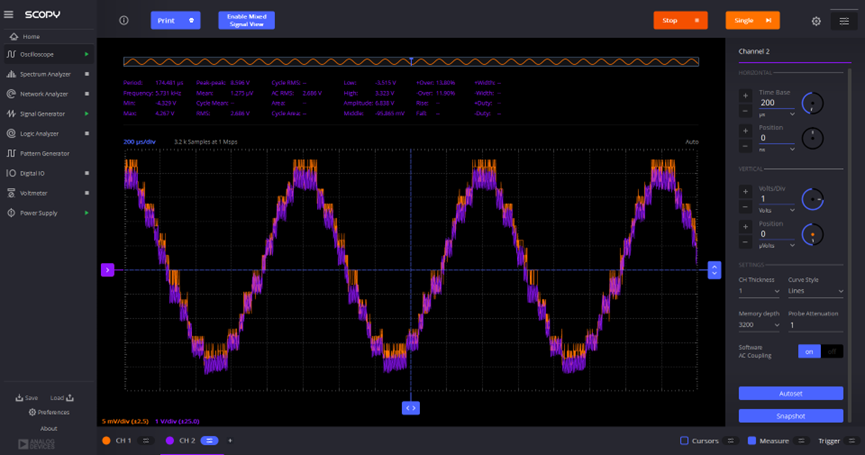Toggle Logic Analyzer run button
Image resolution: width=865 pixels, height=455 pixels.
point(87,133)
